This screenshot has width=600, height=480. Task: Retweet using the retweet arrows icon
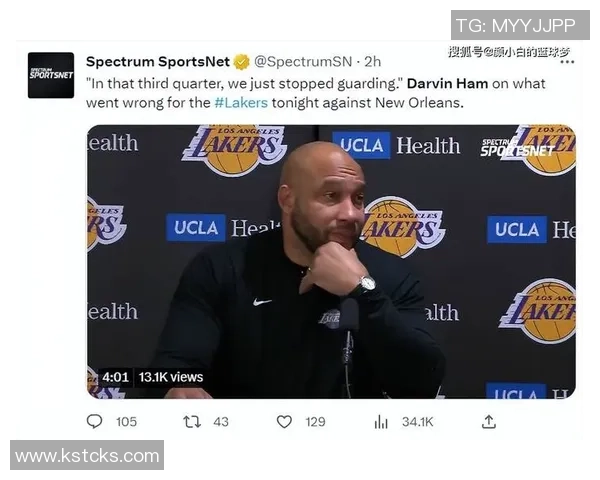click(x=192, y=422)
